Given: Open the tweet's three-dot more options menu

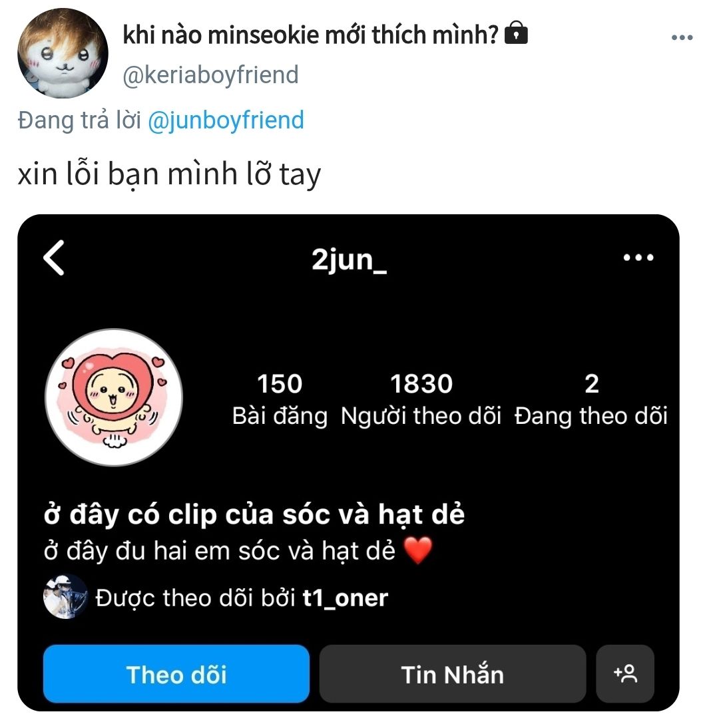Looking at the screenshot, I should click(x=682, y=38).
